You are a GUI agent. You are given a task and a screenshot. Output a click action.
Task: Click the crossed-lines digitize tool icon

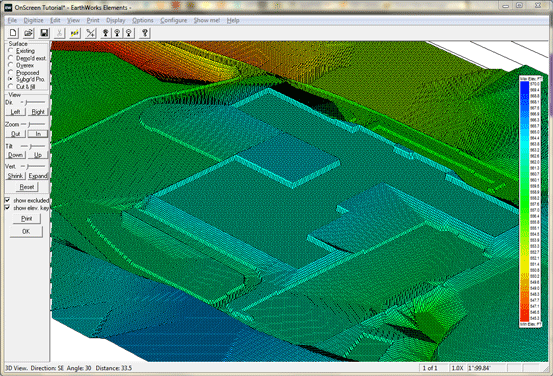click(91, 33)
